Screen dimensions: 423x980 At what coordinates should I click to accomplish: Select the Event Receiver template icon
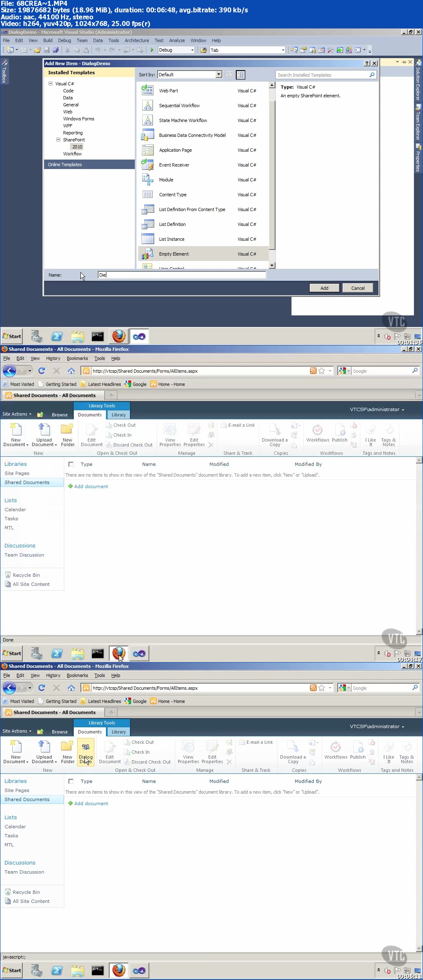(148, 165)
